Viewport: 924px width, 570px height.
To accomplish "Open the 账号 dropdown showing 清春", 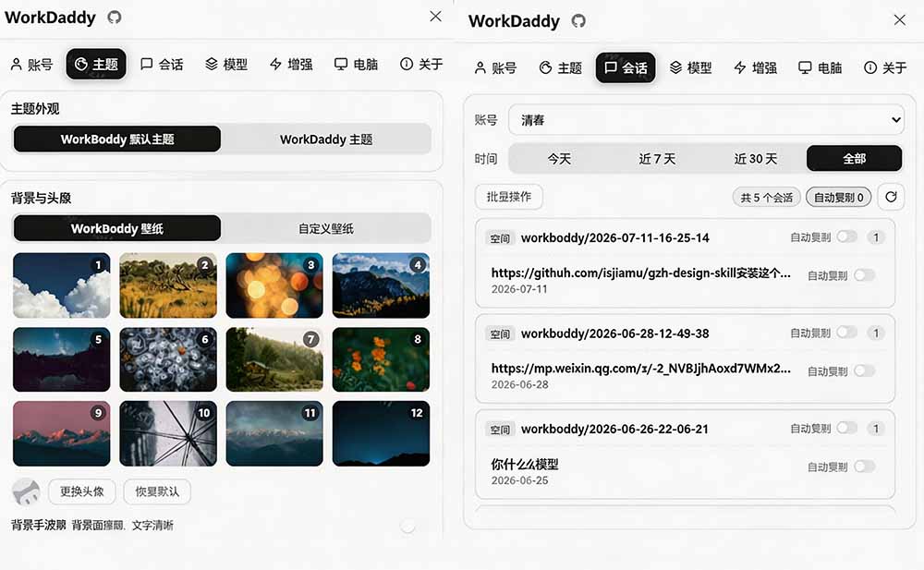I will click(x=707, y=120).
